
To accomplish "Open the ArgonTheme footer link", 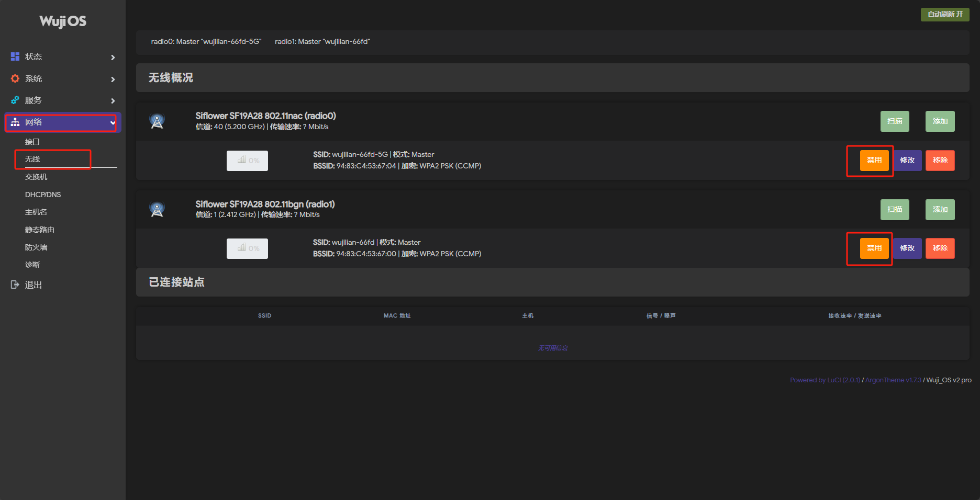I will pyautogui.click(x=893, y=380).
